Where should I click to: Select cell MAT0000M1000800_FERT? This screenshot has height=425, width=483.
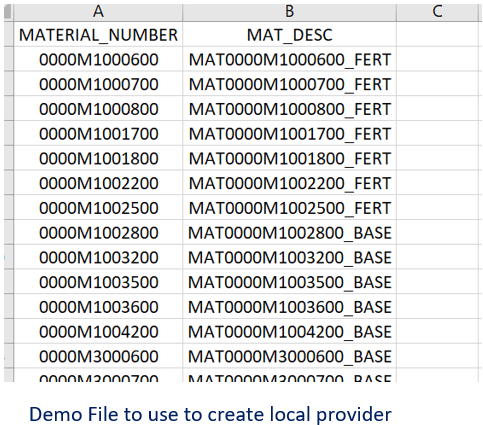tap(289, 108)
